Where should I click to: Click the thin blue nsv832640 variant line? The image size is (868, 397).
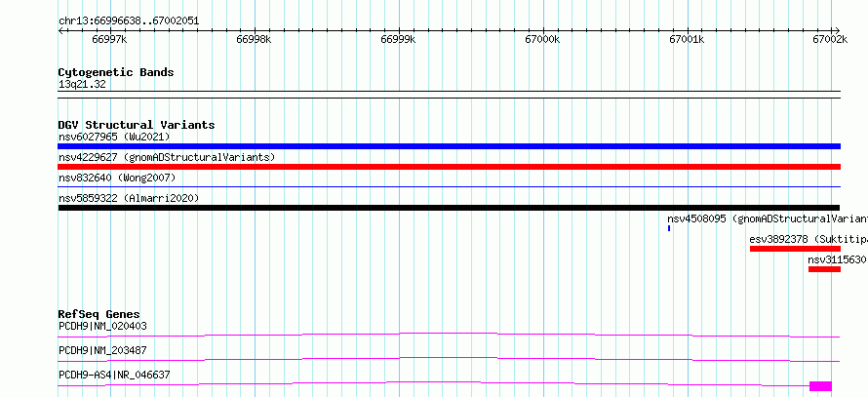pos(449,187)
